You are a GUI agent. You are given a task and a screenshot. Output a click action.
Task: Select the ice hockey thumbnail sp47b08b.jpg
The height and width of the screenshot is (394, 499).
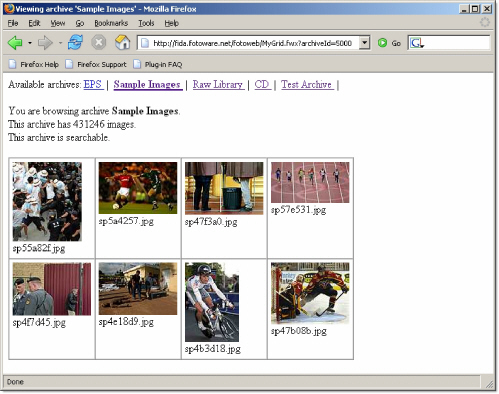coord(310,293)
